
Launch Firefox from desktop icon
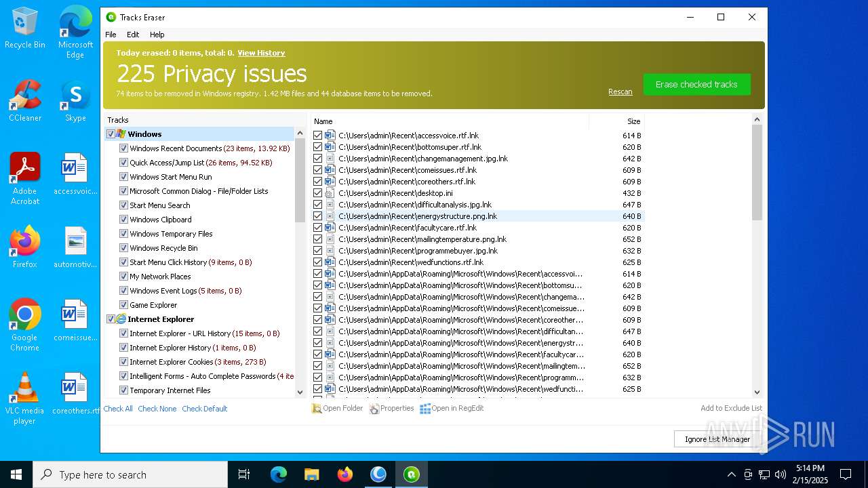pyautogui.click(x=25, y=247)
